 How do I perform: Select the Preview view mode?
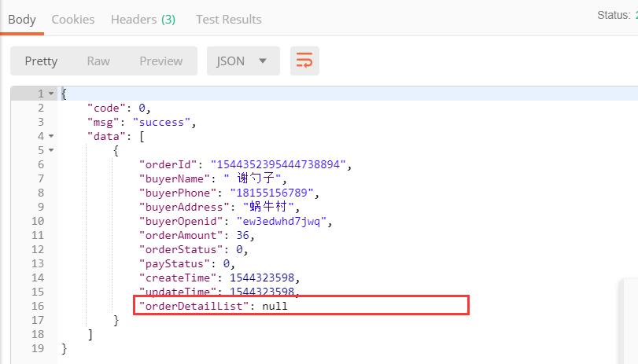tap(161, 61)
